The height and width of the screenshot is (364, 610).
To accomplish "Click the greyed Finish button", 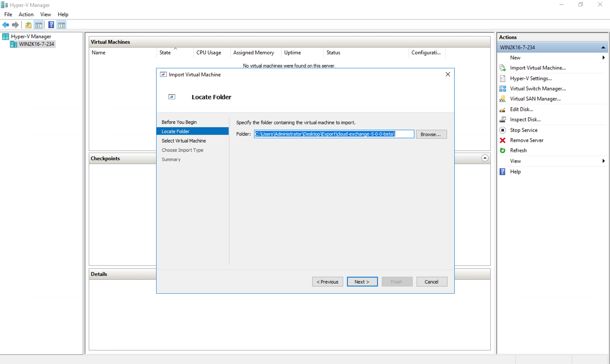I will pyautogui.click(x=397, y=282).
